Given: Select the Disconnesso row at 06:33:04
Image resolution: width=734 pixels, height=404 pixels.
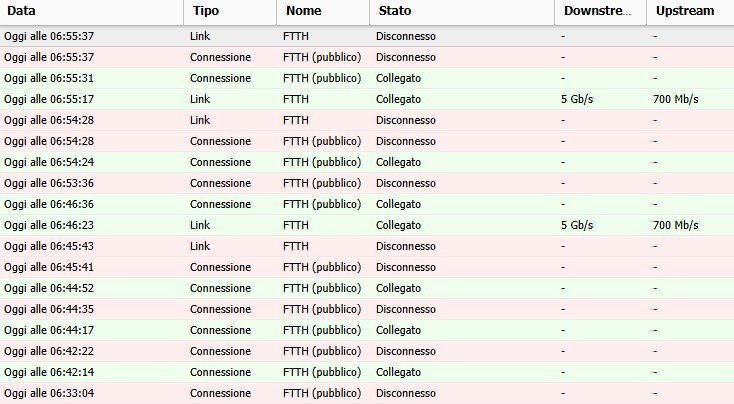Looking at the screenshot, I should pos(367,393).
